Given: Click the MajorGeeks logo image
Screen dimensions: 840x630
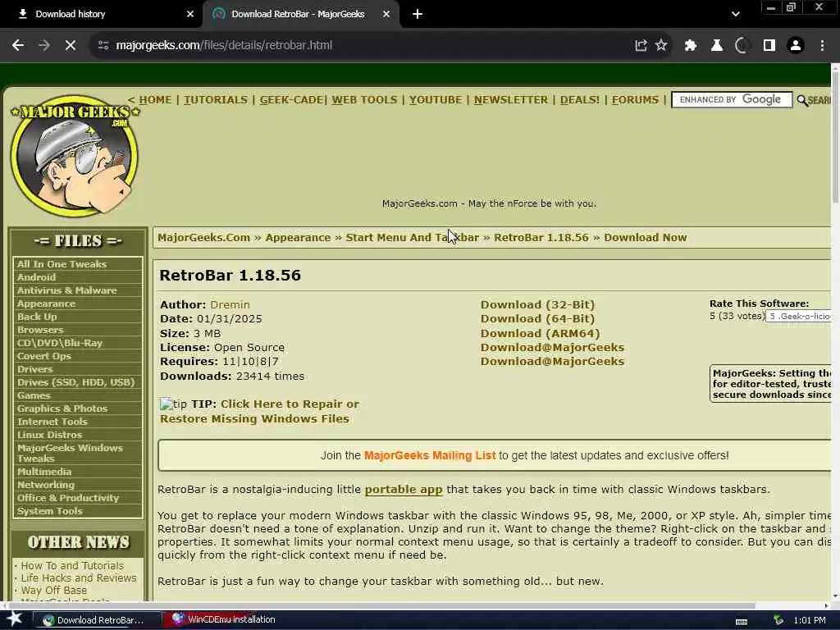Looking at the screenshot, I should point(75,157).
